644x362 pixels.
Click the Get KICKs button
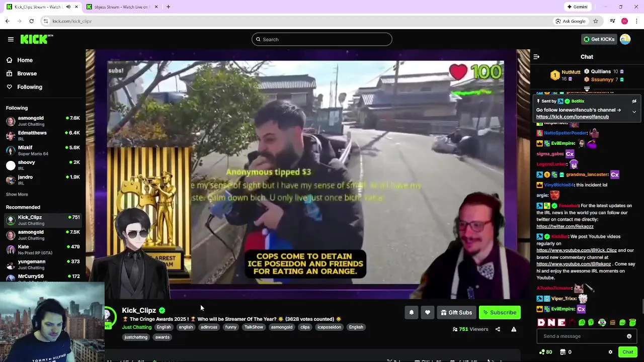(599, 39)
